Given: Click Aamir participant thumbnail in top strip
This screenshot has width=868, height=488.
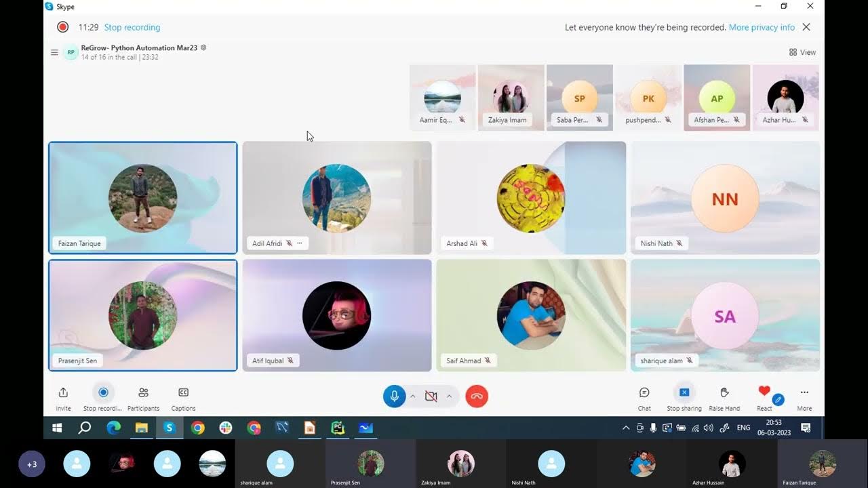Looking at the screenshot, I should (443, 98).
